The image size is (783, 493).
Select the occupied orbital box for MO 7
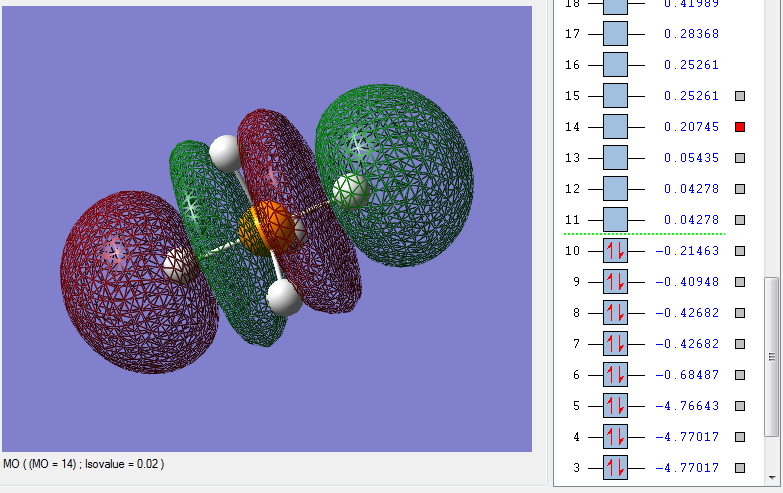(615, 344)
